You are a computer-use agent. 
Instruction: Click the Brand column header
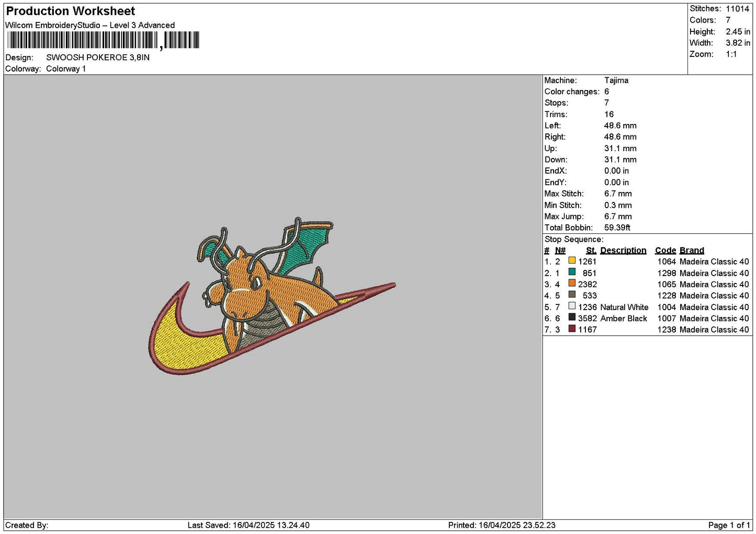coord(692,251)
